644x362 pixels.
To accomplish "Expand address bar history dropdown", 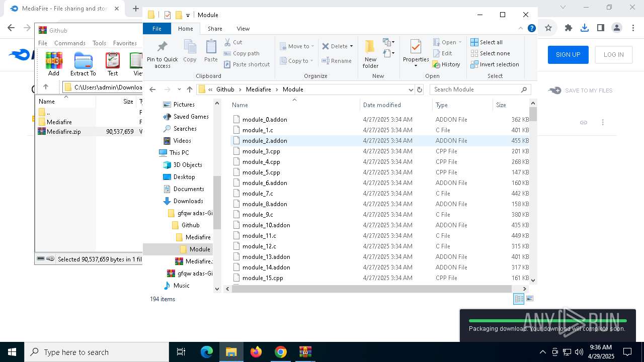I will [x=411, y=89].
